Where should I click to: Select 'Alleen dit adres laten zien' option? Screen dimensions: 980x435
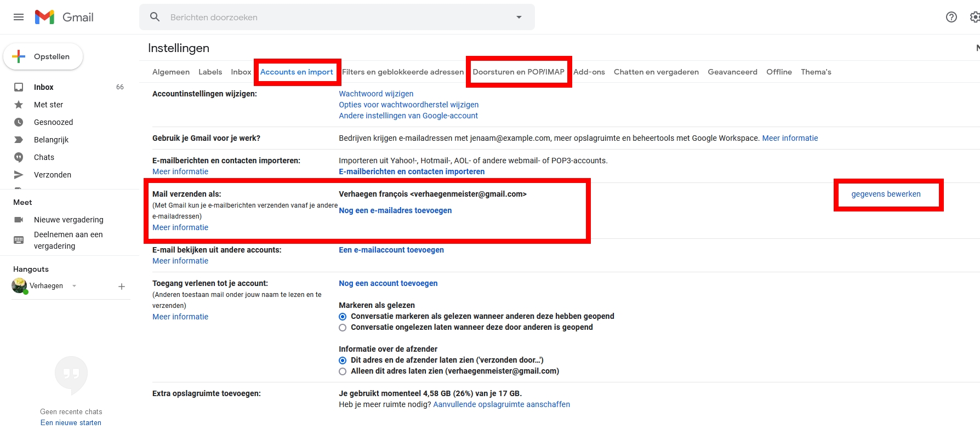tap(343, 371)
